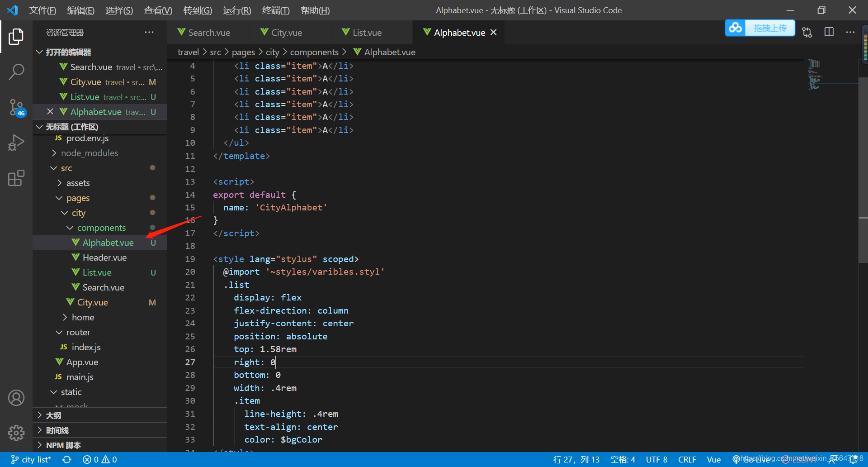This screenshot has width=868, height=467.
Task: Expand the NPM 脚本 panel
Action: (99, 445)
